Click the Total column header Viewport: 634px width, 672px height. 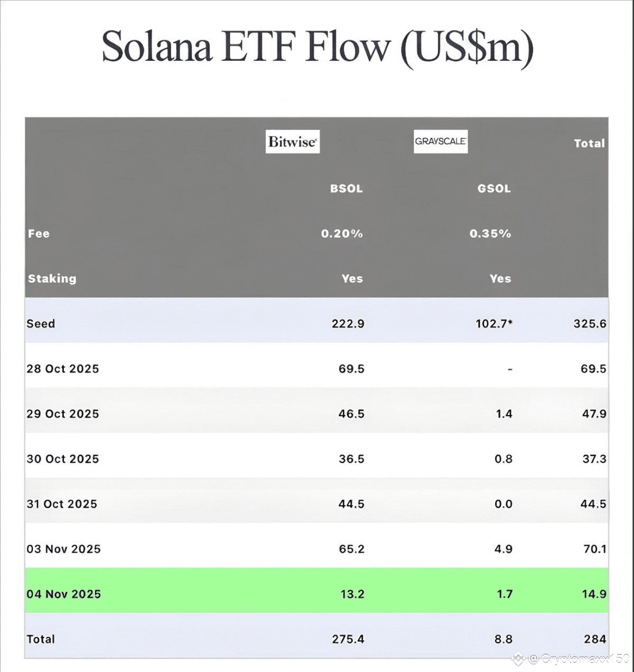pos(589,143)
